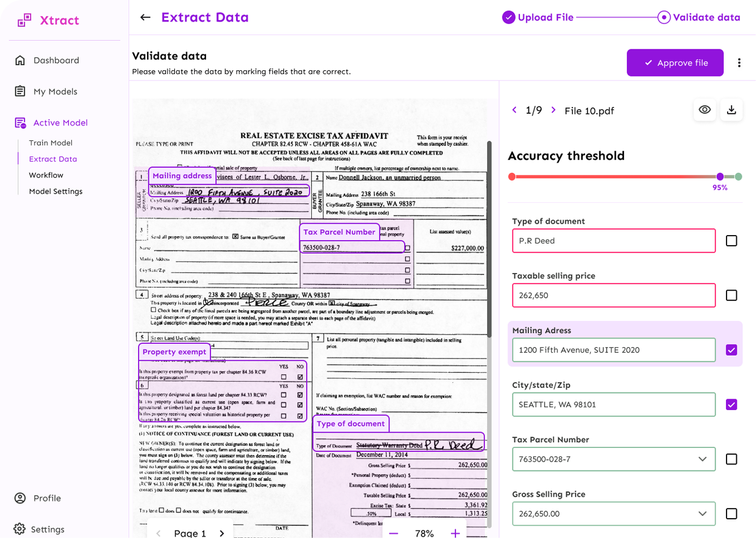Image resolution: width=756 pixels, height=538 pixels.
Task: Check the Type of document checkbox
Action: (731, 241)
